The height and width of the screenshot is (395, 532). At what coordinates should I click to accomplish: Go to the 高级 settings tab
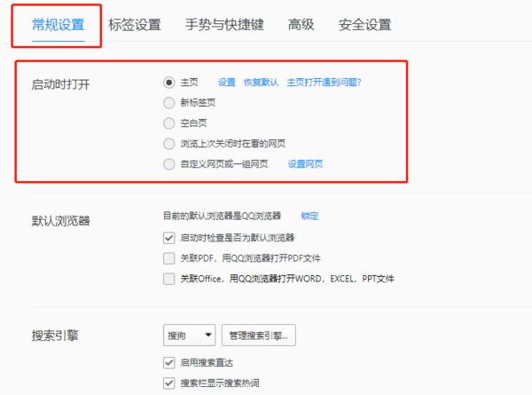click(301, 25)
